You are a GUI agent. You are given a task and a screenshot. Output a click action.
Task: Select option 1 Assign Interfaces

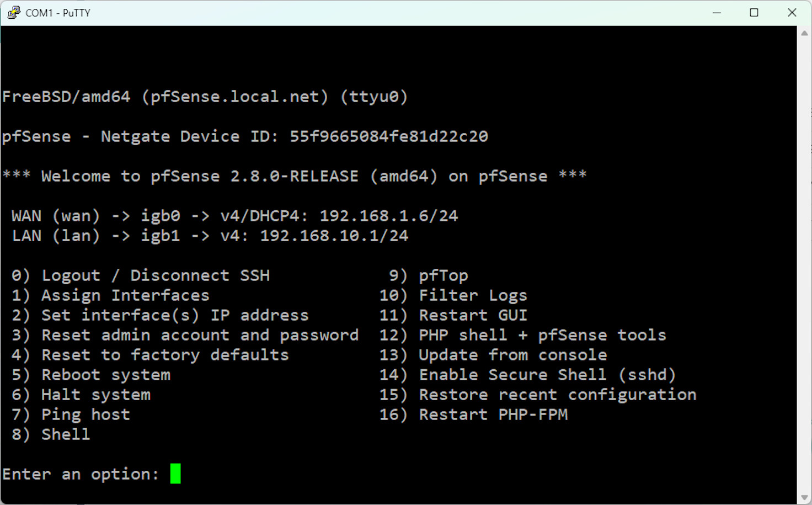point(110,295)
